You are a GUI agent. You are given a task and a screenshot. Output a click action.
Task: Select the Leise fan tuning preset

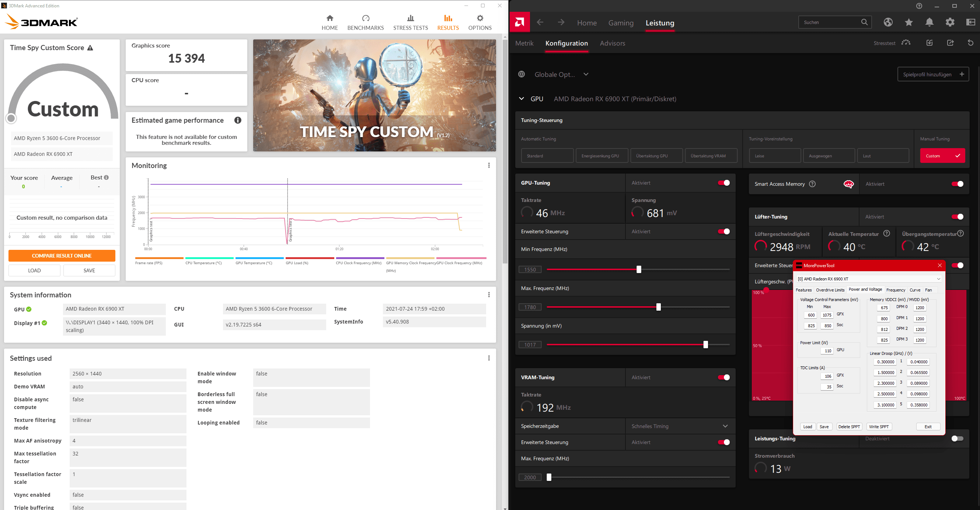(775, 156)
